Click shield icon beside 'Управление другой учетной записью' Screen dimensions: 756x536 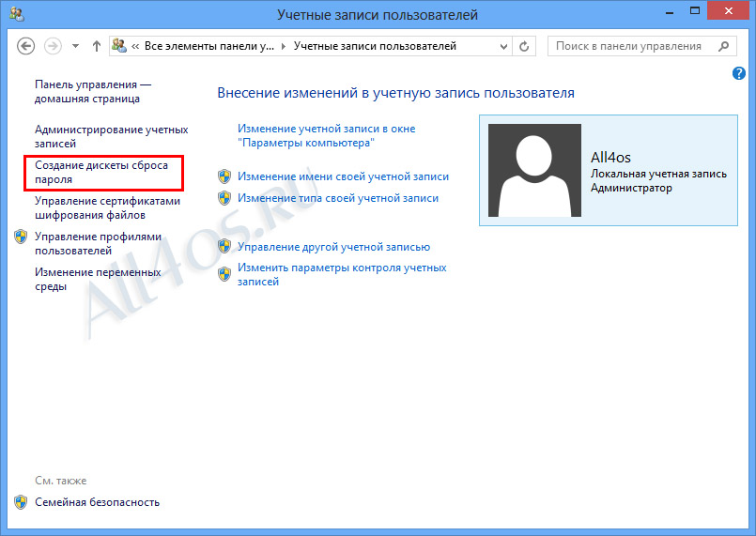pos(224,246)
